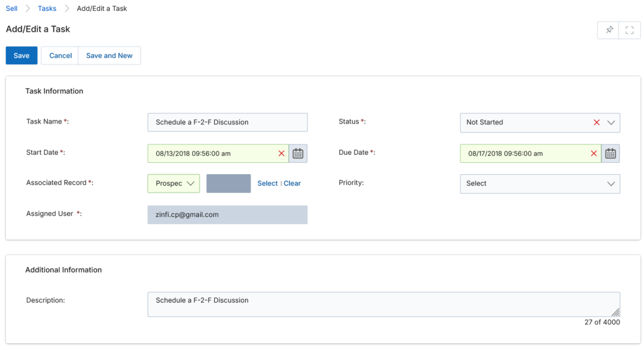Click the 'Start Date' field label
The height and width of the screenshot is (350, 644).
pos(42,152)
